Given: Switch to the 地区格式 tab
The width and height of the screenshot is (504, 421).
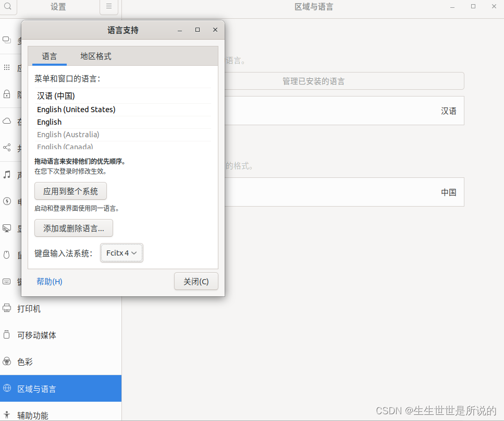Looking at the screenshot, I should click(x=95, y=56).
